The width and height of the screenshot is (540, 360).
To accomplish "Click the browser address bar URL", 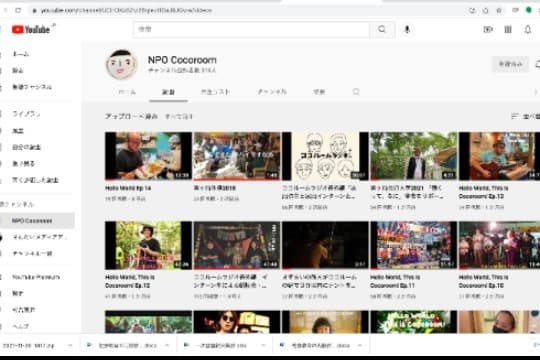I will point(126,11).
